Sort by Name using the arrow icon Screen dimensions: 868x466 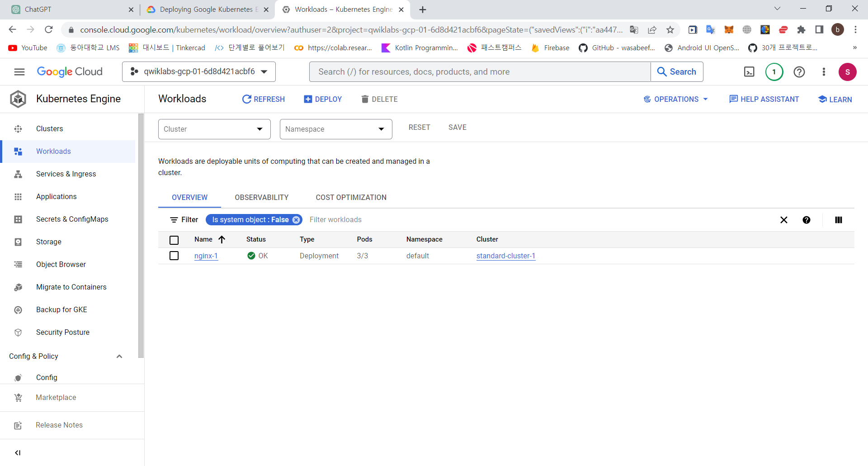(222, 239)
